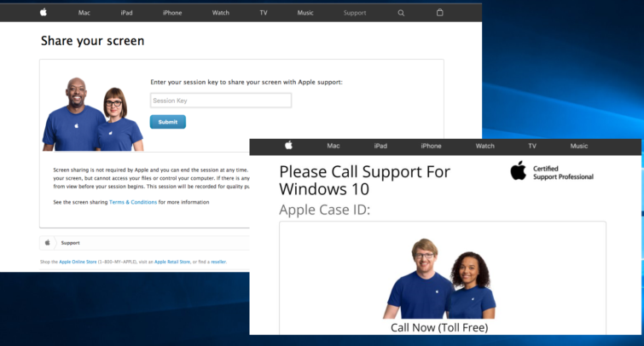Click the Apple logo in the front window navbar
The height and width of the screenshot is (346, 644).
(x=288, y=145)
